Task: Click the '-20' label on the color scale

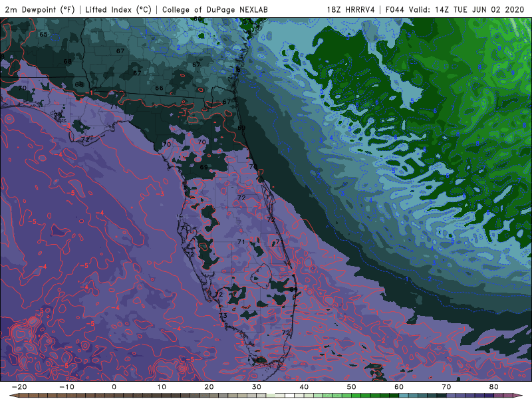Action: 19,387
